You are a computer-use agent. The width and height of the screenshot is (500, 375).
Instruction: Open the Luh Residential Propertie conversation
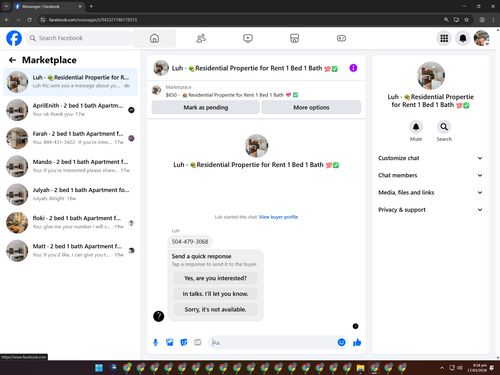coord(70,82)
